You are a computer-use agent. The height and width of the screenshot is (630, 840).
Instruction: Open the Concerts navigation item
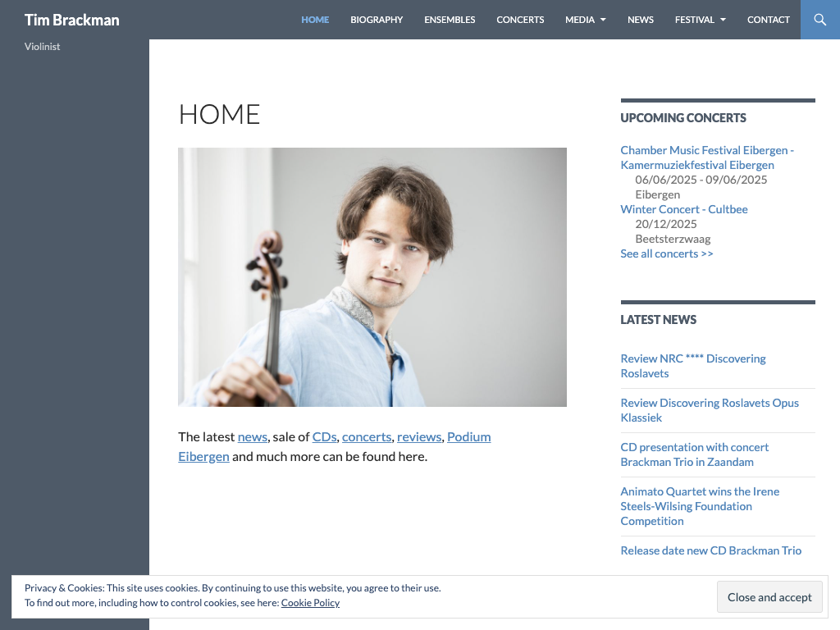pyautogui.click(x=520, y=20)
